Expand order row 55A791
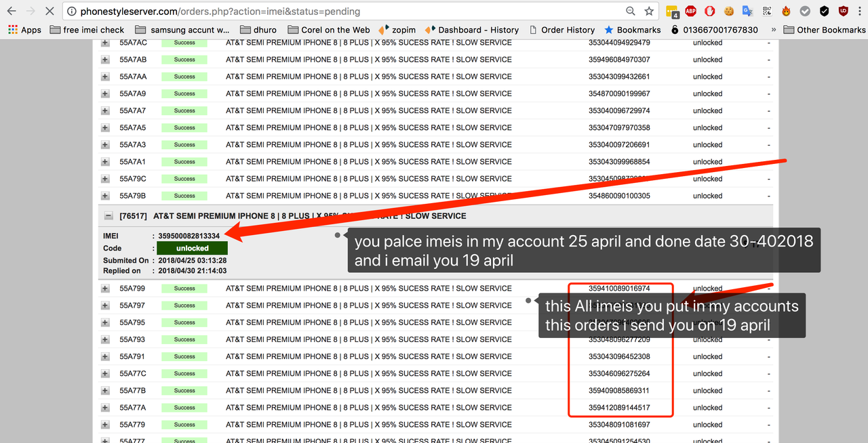This screenshot has height=443, width=868. click(x=105, y=356)
